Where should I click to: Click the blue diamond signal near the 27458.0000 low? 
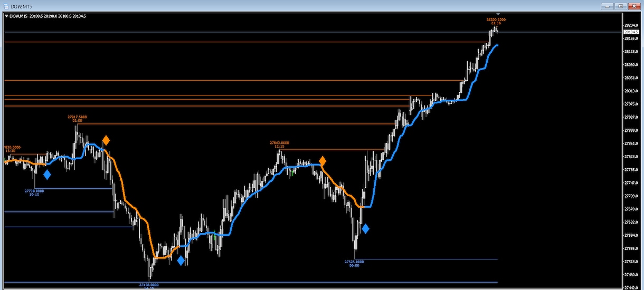[x=181, y=260]
